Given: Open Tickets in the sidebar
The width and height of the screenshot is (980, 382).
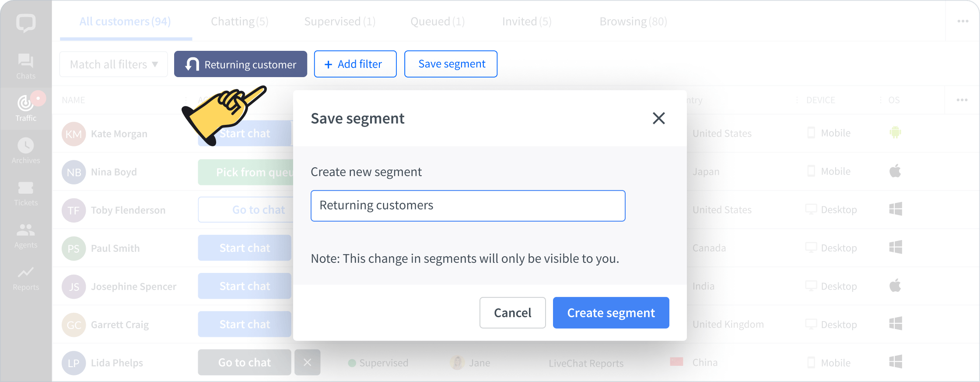Looking at the screenshot, I should [x=26, y=193].
